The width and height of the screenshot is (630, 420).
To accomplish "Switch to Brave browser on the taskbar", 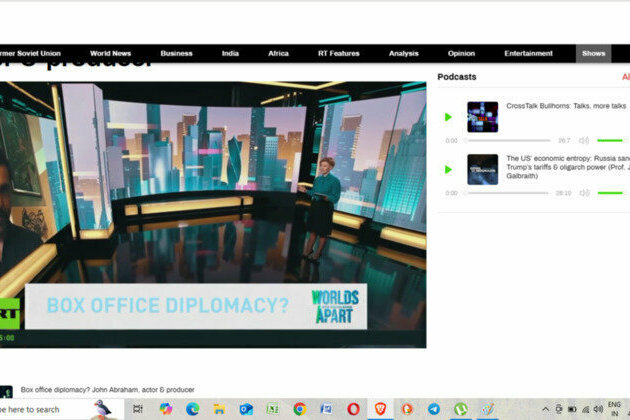I will click(380, 409).
